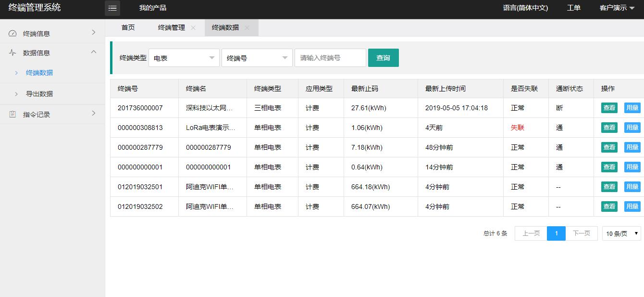Click 查看 for terminal 201736000007

[609, 108]
